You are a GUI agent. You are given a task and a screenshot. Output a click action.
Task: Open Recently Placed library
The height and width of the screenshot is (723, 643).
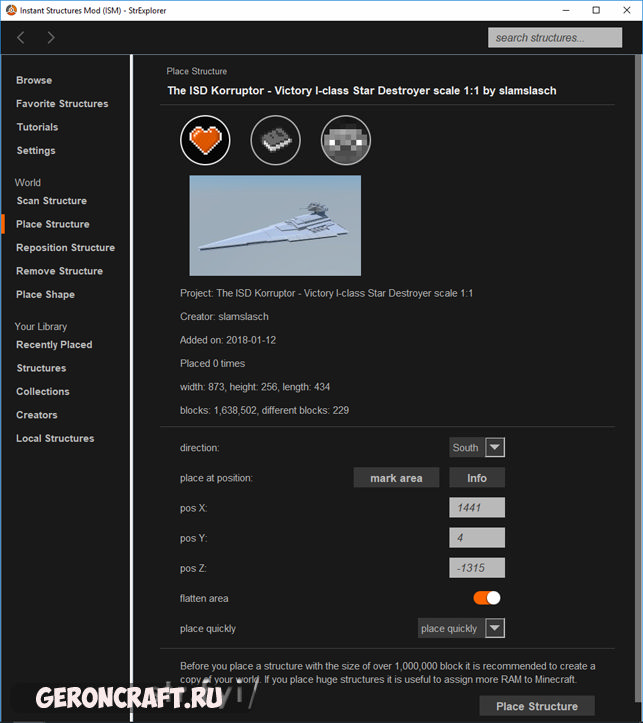(x=54, y=345)
